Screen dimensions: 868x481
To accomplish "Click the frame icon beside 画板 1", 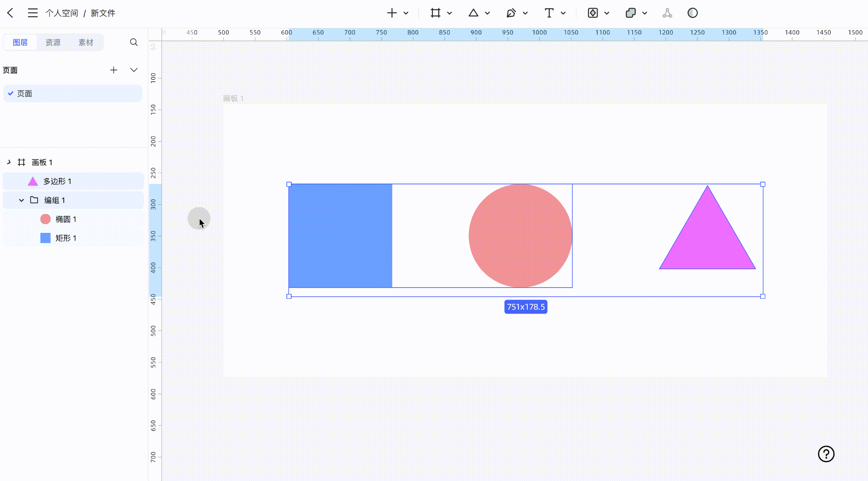I will pyautogui.click(x=21, y=162).
